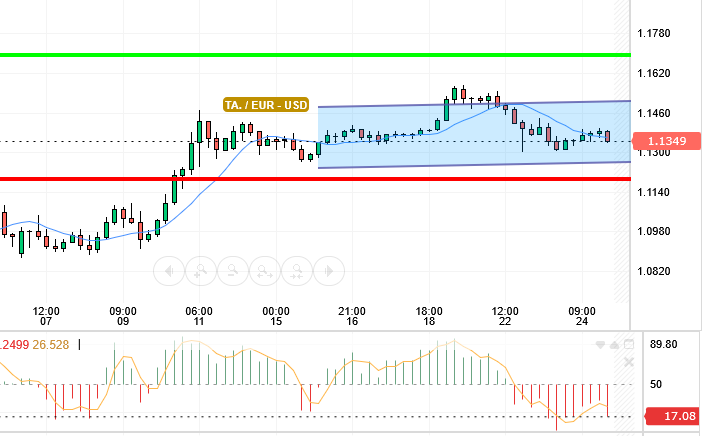
Task: Click the price axis label 1.1620
Action: pyautogui.click(x=654, y=73)
